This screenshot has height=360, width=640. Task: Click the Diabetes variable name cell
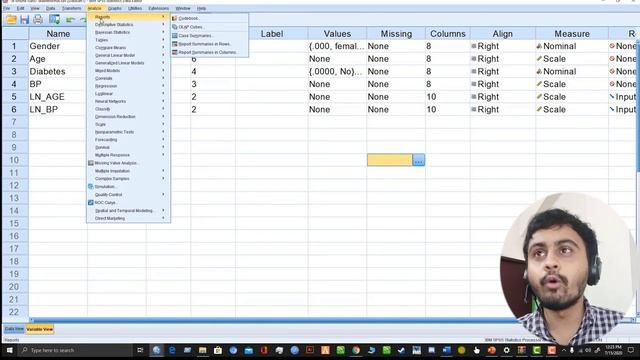click(x=58, y=71)
